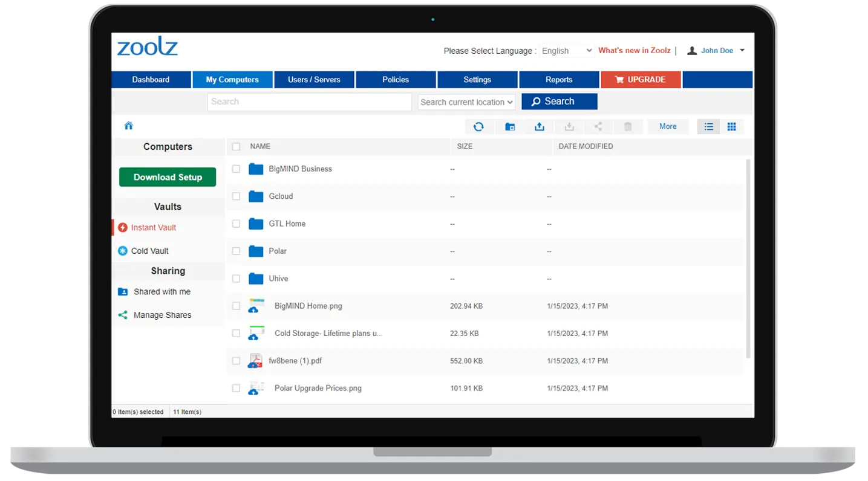
Task: Switch to grid view
Action: pyautogui.click(x=732, y=126)
